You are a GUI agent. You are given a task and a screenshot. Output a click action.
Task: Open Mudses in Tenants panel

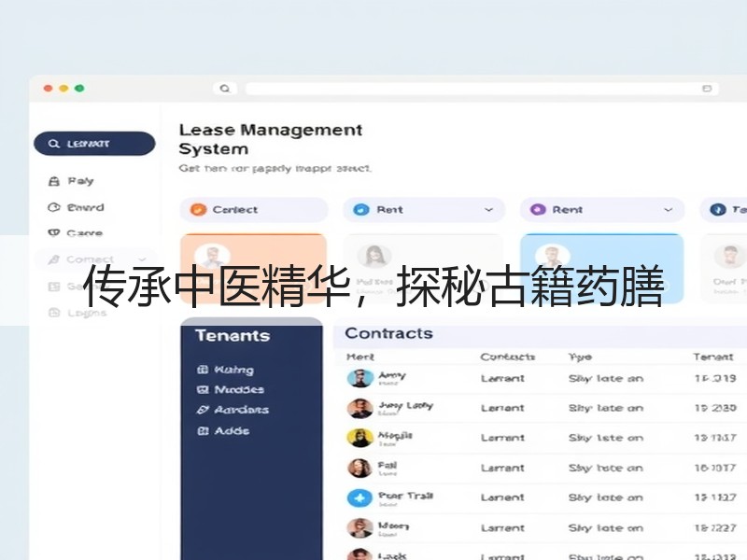tap(239, 389)
